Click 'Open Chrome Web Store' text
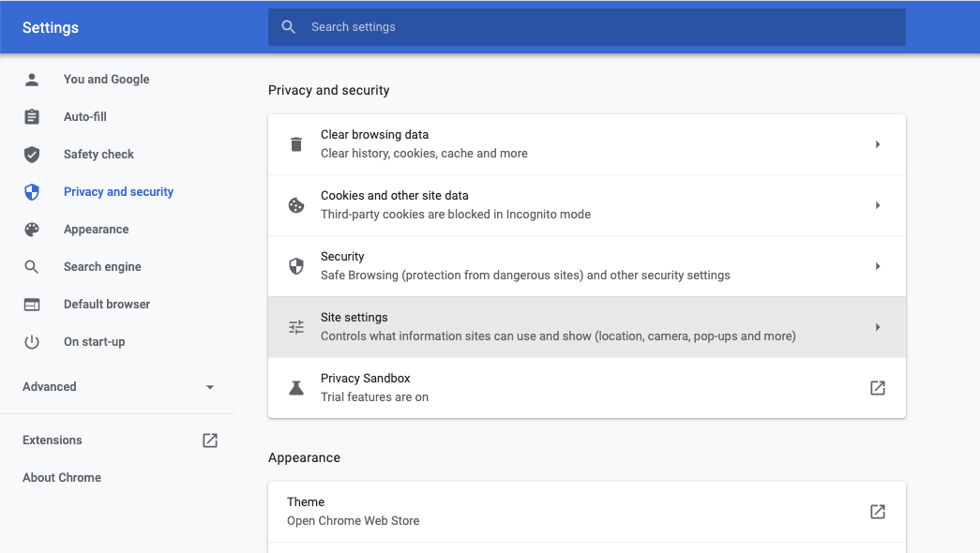Screen dimensions: 980x553 click(x=354, y=520)
